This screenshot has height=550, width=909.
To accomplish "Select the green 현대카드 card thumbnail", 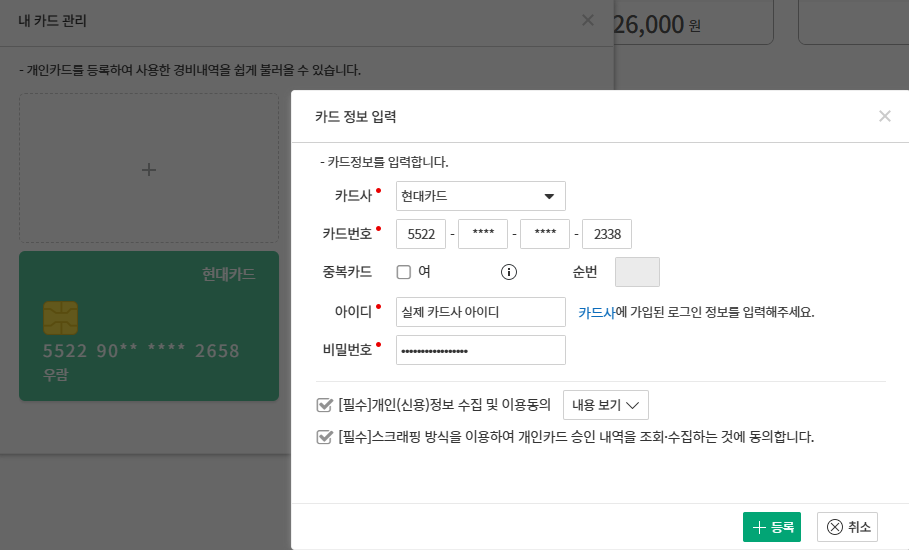I will tap(149, 326).
